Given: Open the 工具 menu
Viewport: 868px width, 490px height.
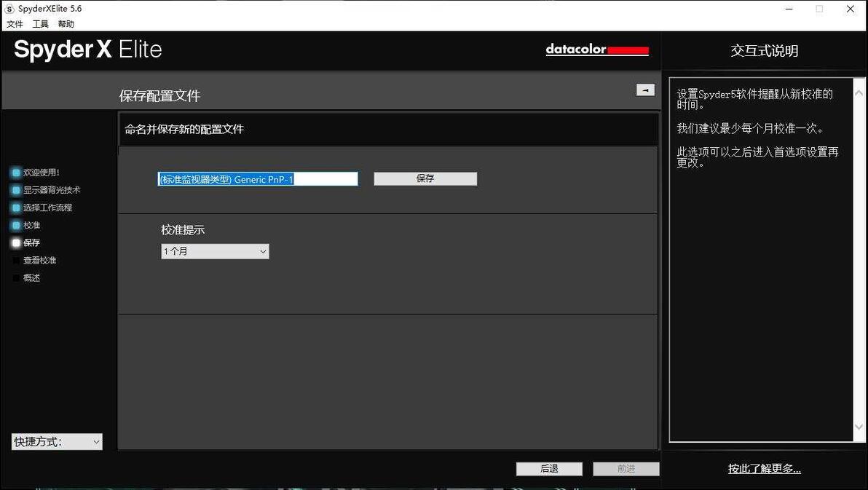Looking at the screenshot, I should click(x=40, y=24).
